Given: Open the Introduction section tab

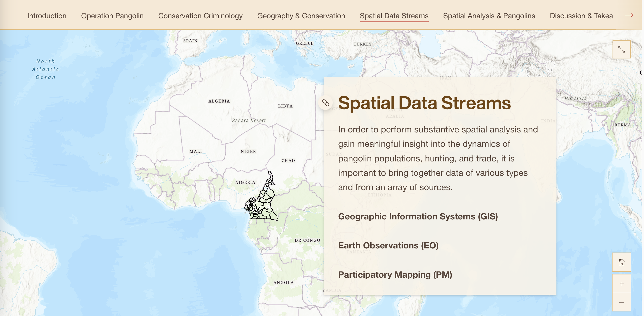Looking at the screenshot, I should point(47,16).
